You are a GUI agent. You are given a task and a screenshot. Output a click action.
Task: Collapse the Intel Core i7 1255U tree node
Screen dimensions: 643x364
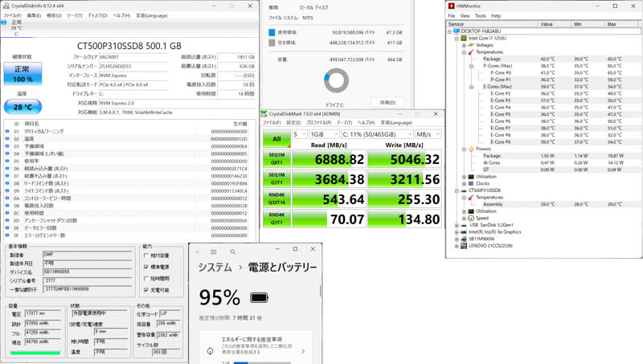[x=457, y=39]
